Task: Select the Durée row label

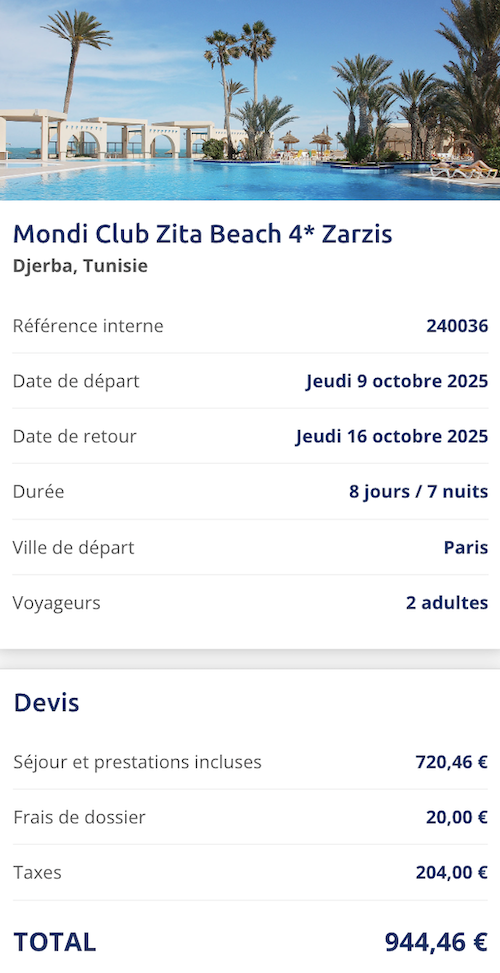Action: [38, 491]
